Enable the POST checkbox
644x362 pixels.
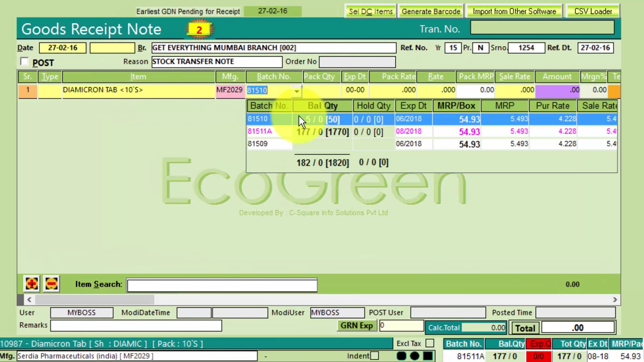click(24, 62)
